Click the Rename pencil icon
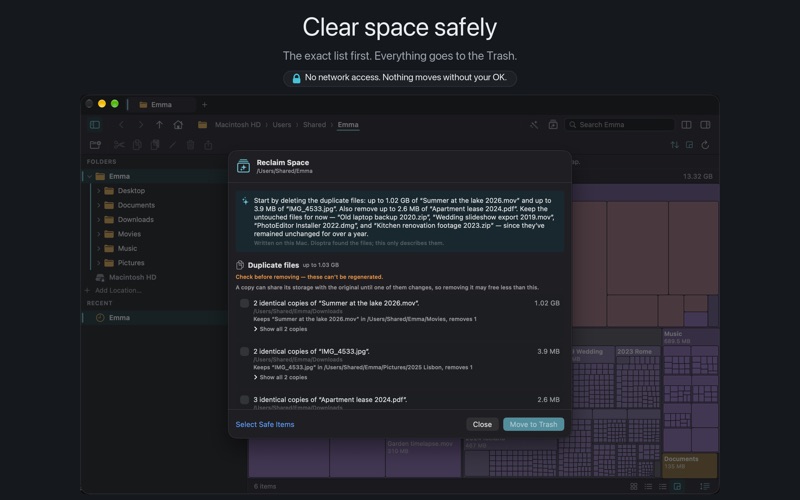 coord(172,145)
